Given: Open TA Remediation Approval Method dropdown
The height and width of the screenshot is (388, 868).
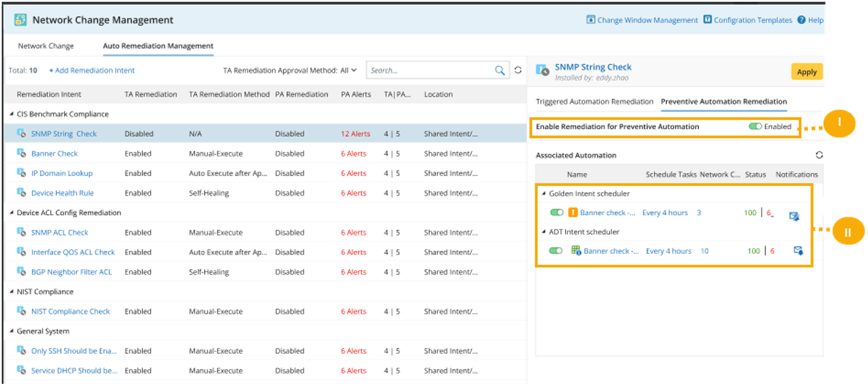Looking at the screenshot, I should [348, 71].
